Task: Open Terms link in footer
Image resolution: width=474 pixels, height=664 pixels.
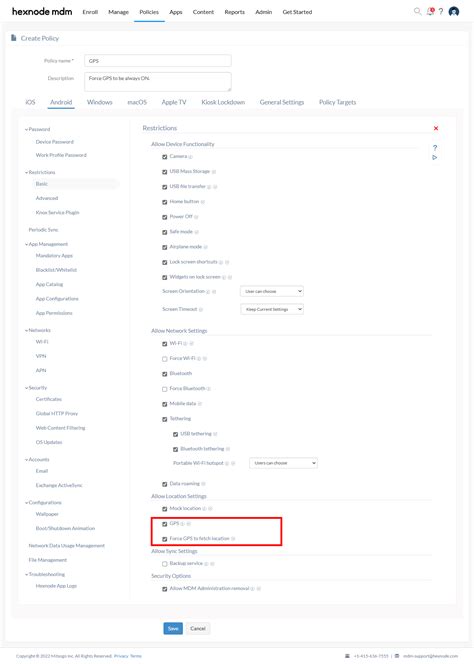Action: 136,656
